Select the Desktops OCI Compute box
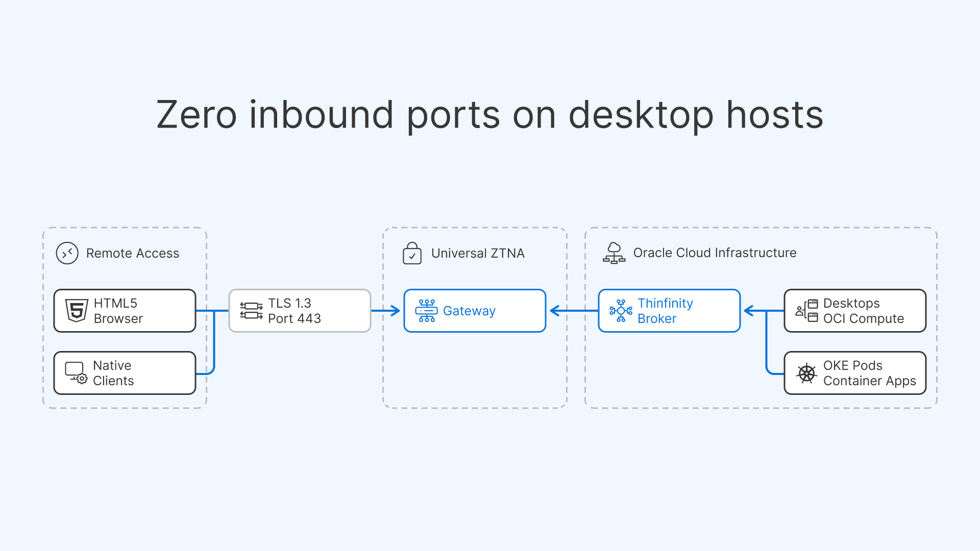This screenshot has height=551, width=980. [855, 311]
